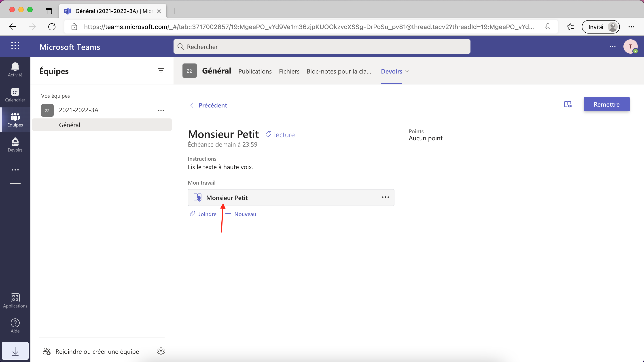Open the Activité notifications bell
This screenshot has height=362, width=644.
15,69
